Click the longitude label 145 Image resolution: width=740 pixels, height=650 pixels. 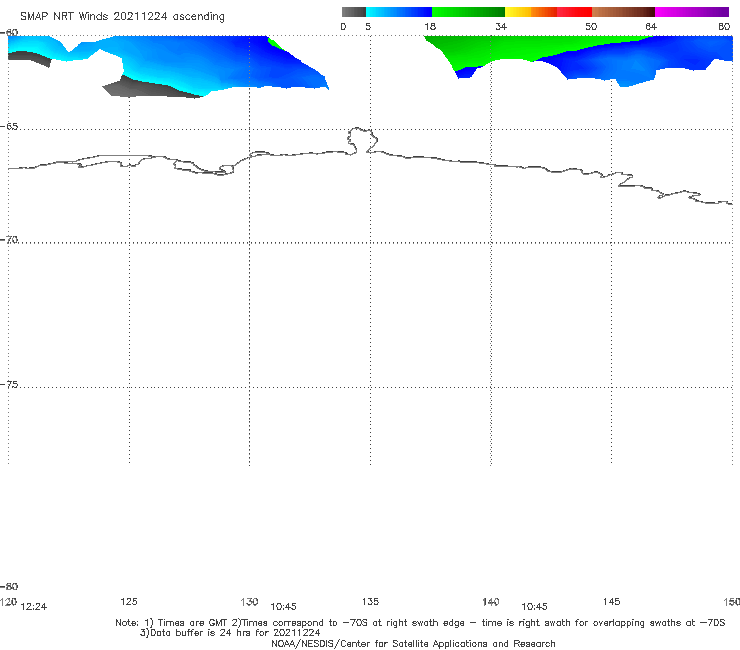pos(612,601)
